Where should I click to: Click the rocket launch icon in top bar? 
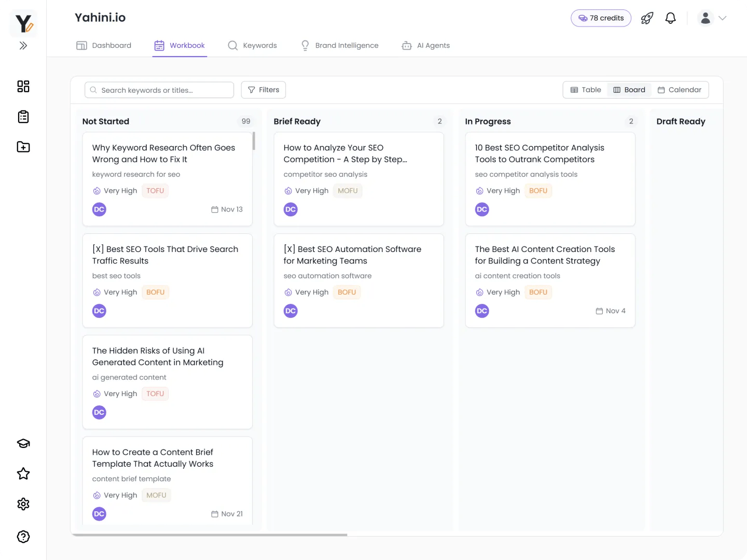pos(647,18)
